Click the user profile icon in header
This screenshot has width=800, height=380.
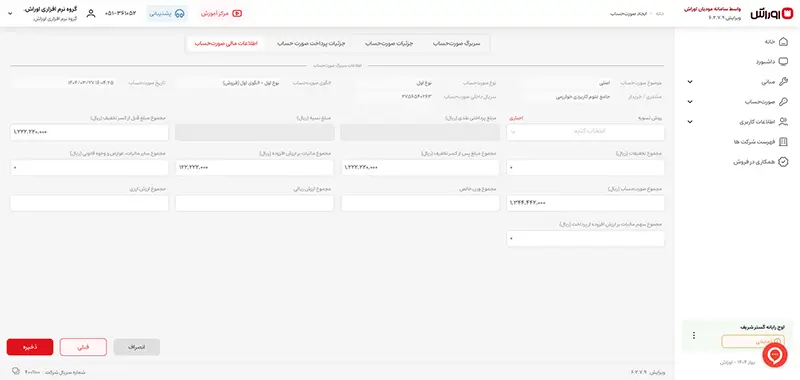(91, 14)
